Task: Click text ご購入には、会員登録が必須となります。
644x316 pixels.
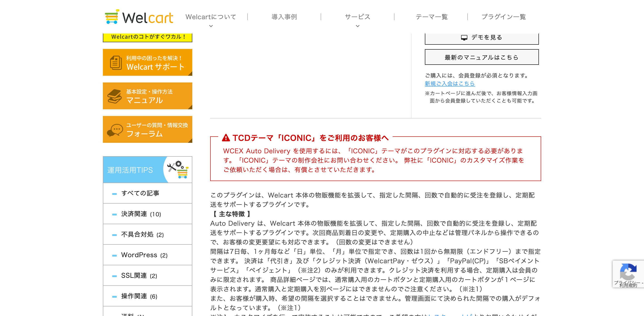Action: (x=477, y=76)
